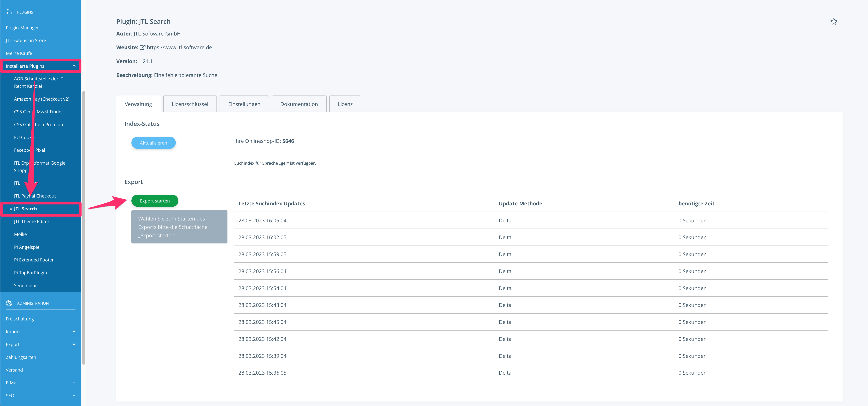Open the Lizenzschlüssel tab
Image resolution: width=868 pixels, height=406 pixels.
click(x=190, y=104)
